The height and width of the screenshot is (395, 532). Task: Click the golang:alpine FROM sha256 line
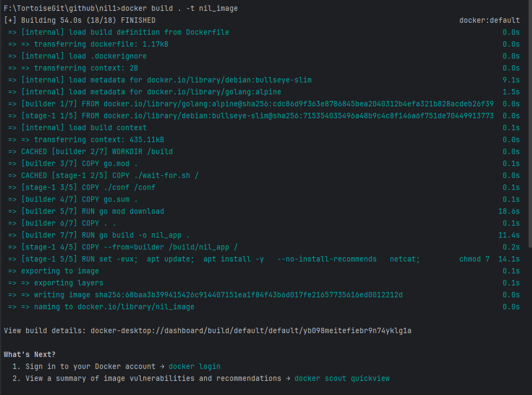pyautogui.click(x=257, y=104)
